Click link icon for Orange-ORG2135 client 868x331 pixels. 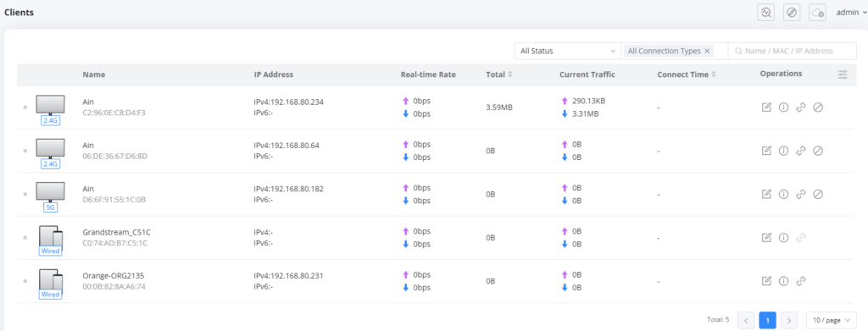(x=800, y=281)
